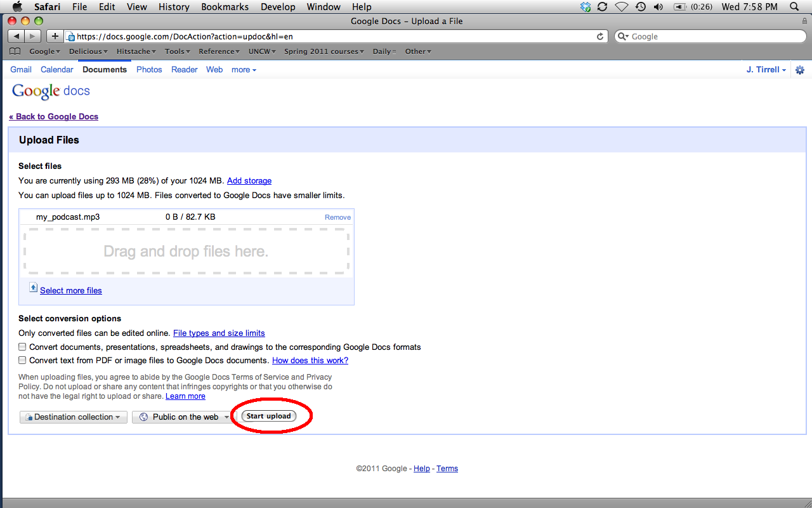Remove my_podcast.mp3 from the upload list

point(337,217)
